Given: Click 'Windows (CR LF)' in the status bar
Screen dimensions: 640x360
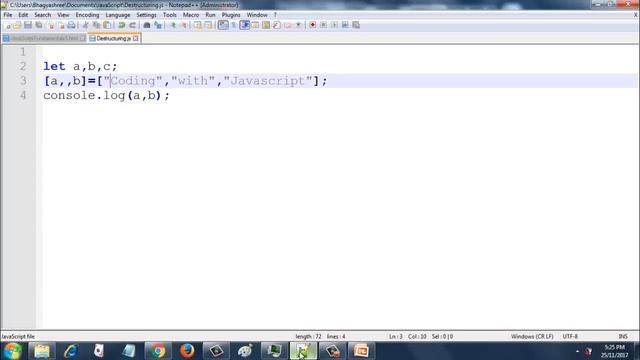Looking at the screenshot, I should click(x=532, y=337).
